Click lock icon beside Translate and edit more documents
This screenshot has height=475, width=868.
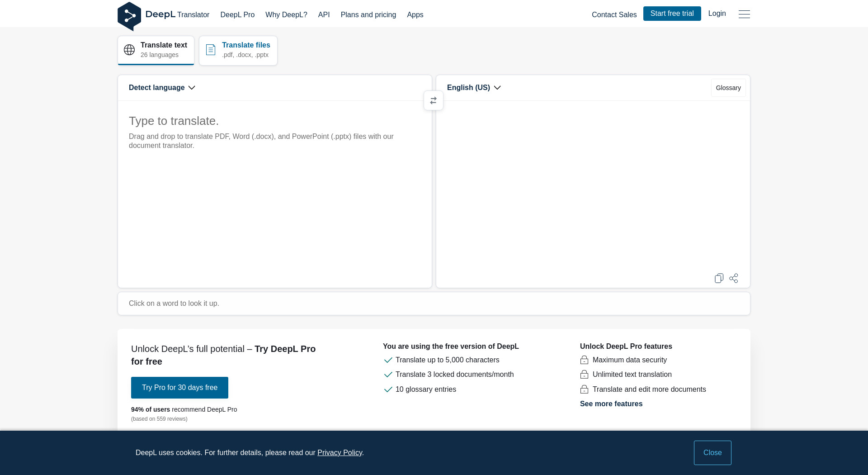point(584,389)
